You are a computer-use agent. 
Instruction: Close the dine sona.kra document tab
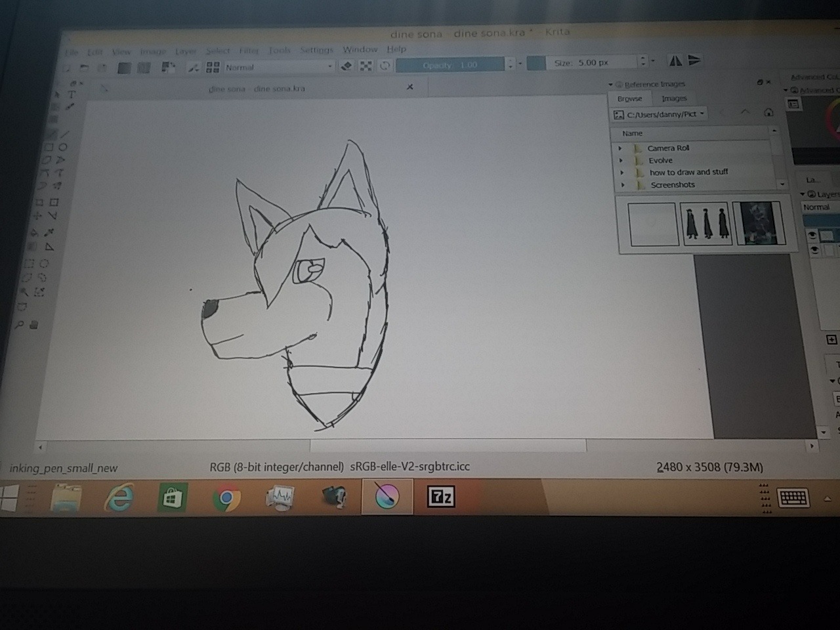tap(409, 87)
